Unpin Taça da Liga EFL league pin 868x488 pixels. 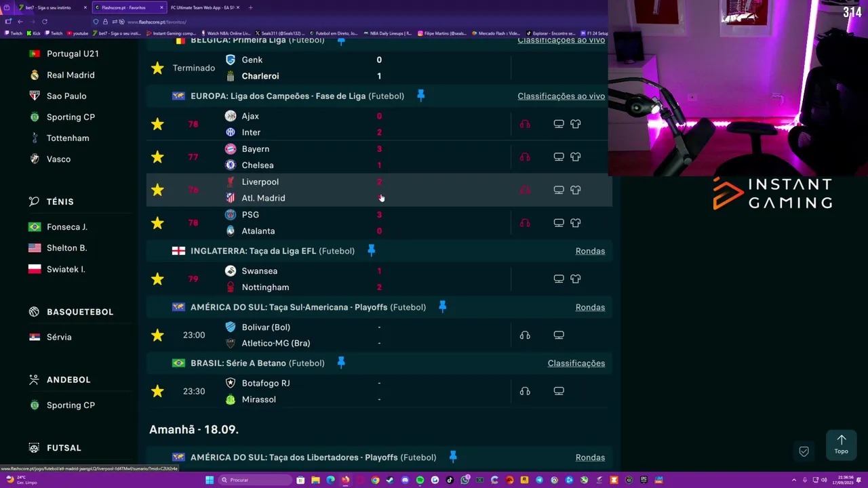(371, 251)
